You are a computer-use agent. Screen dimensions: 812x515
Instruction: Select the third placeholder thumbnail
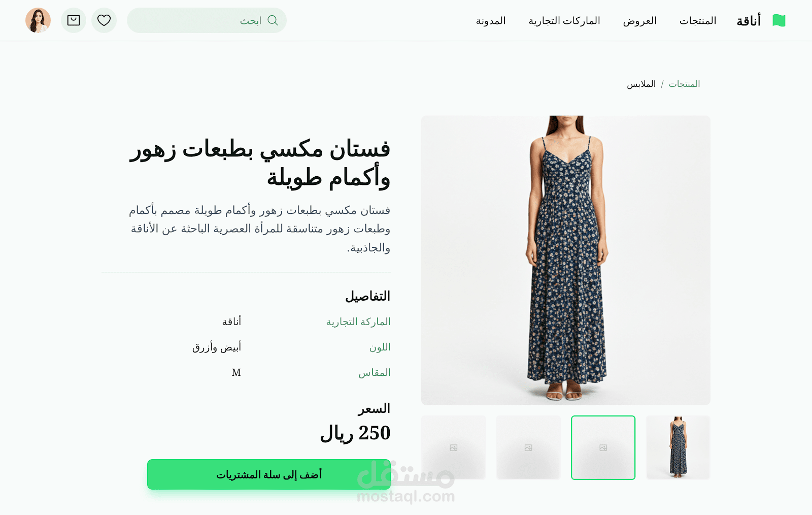pos(528,447)
